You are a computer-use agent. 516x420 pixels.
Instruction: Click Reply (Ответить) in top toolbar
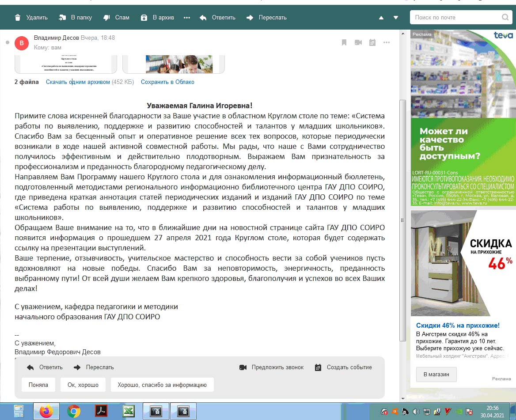[217, 17]
